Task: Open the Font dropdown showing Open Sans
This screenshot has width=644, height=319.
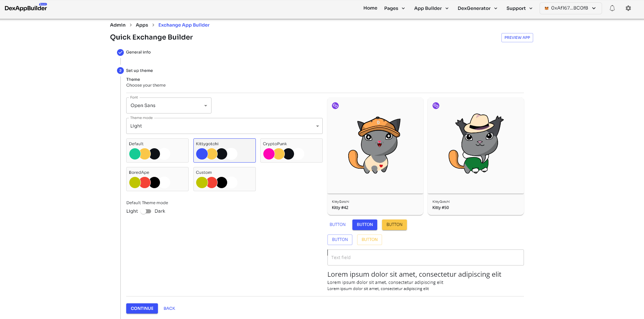Action: click(x=169, y=106)
